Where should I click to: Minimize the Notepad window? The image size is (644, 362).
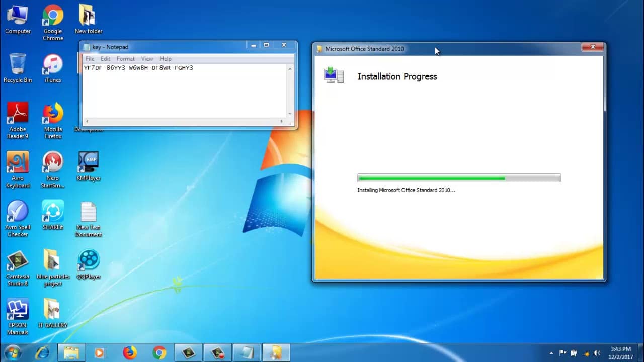pos(254,45)
